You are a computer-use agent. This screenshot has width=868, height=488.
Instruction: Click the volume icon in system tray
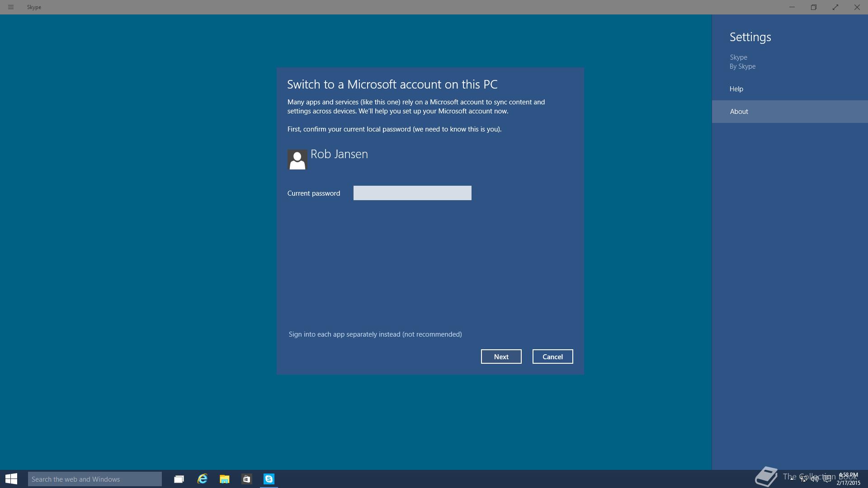click(815, 479)
